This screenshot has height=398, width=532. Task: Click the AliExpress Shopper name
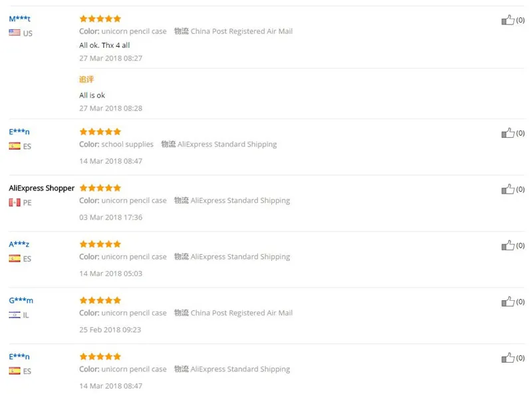(x=41, y=188)
